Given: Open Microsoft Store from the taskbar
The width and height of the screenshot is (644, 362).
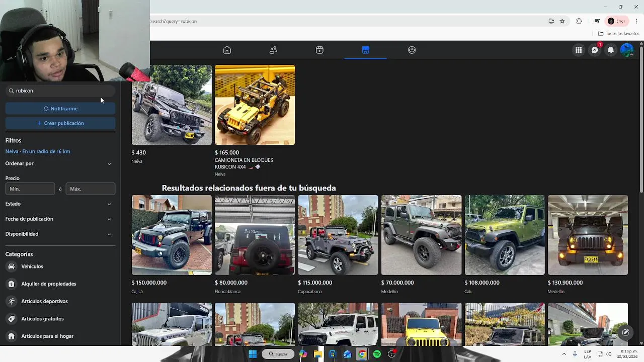Looking at the screenshot, I should pyautogui.click(x=332, y=354).
